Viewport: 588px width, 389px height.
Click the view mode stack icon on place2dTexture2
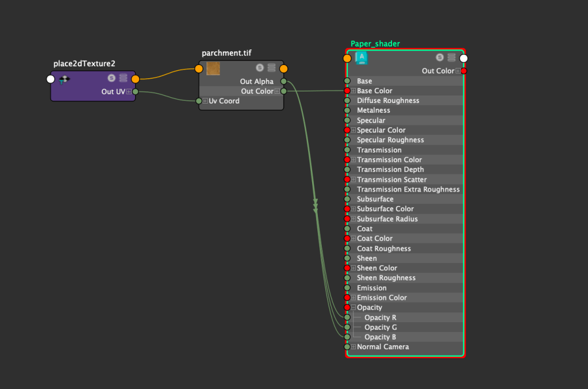123,78
